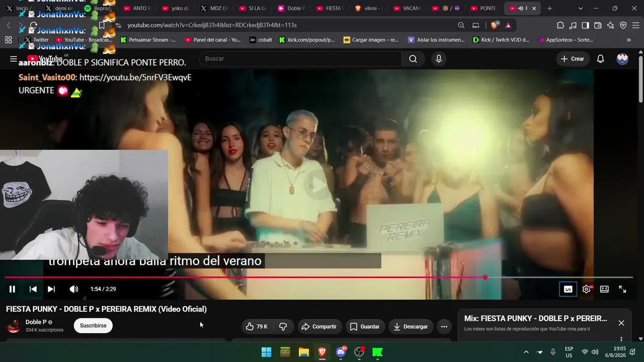
Task: Dislike the FIESTA PUNKY video
Action: (x=283, y=327)
